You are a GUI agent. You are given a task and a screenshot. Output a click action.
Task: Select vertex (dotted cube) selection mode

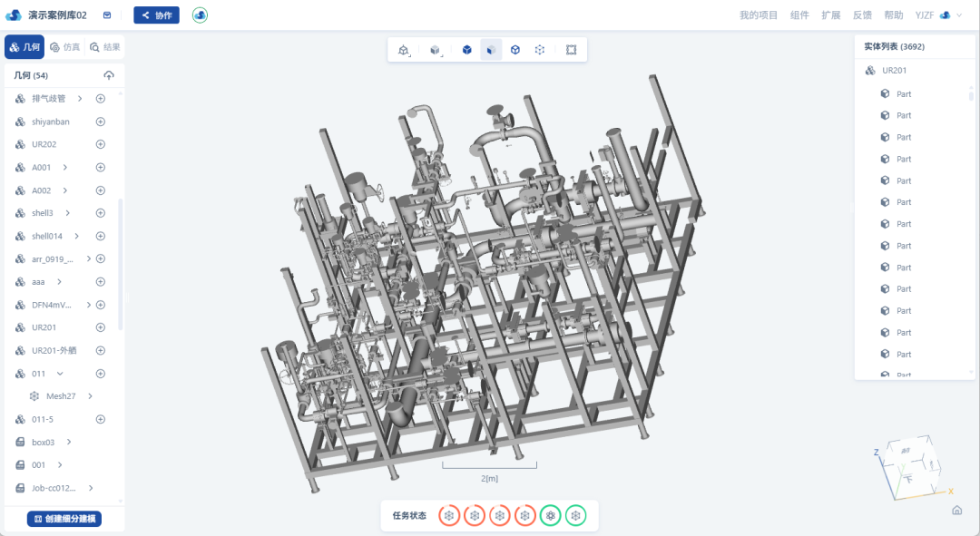(540, 50)
